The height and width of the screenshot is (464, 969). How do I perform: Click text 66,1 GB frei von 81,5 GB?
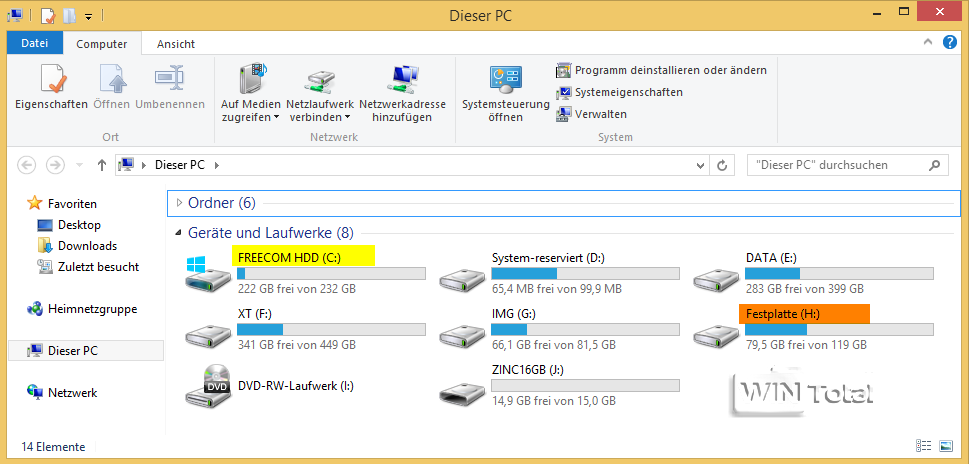[554, 345]
